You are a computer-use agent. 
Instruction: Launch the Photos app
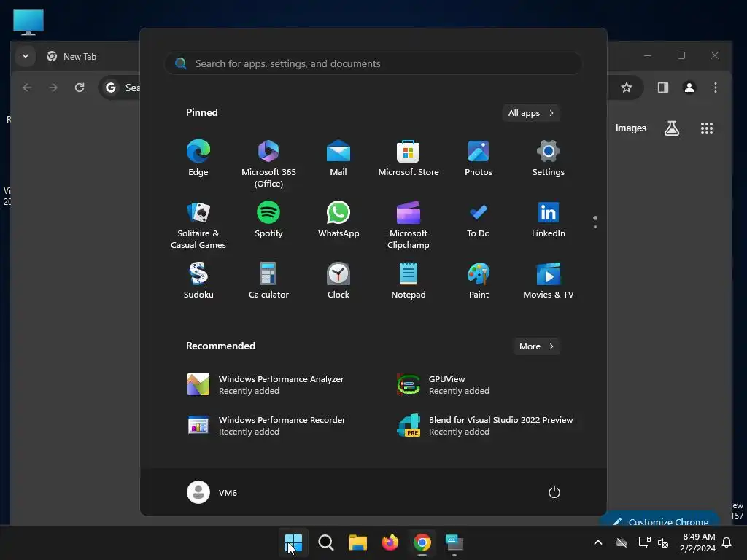[479, 158]
